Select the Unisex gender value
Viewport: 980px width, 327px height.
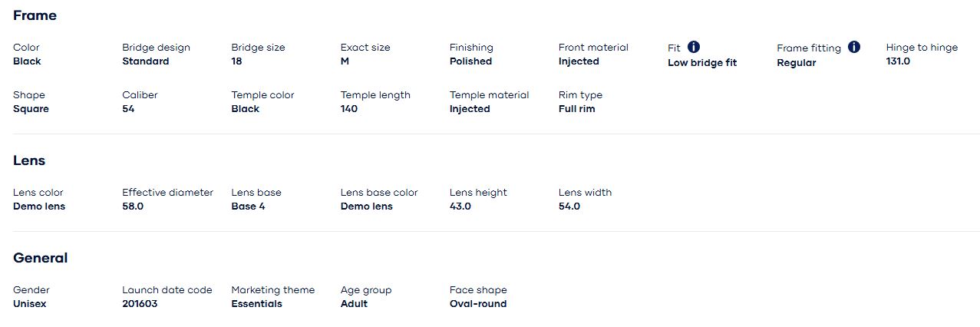[30, 304]
